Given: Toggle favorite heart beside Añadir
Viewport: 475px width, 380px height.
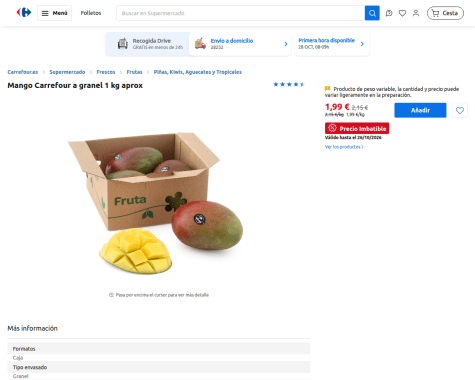Looking at the screenshot, I should (460, 110).
